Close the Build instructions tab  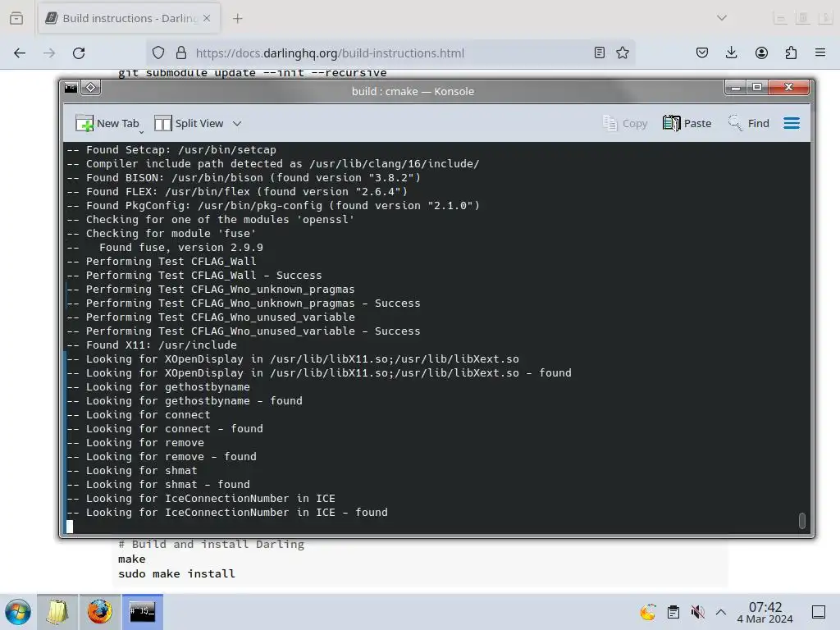(x=207, y=18)
